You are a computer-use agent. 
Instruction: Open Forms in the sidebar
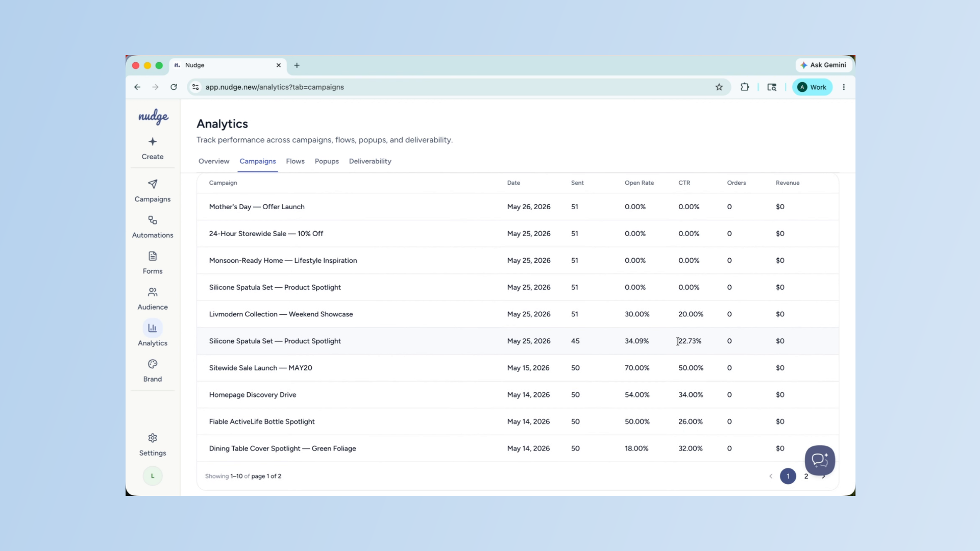coord(153,263)
